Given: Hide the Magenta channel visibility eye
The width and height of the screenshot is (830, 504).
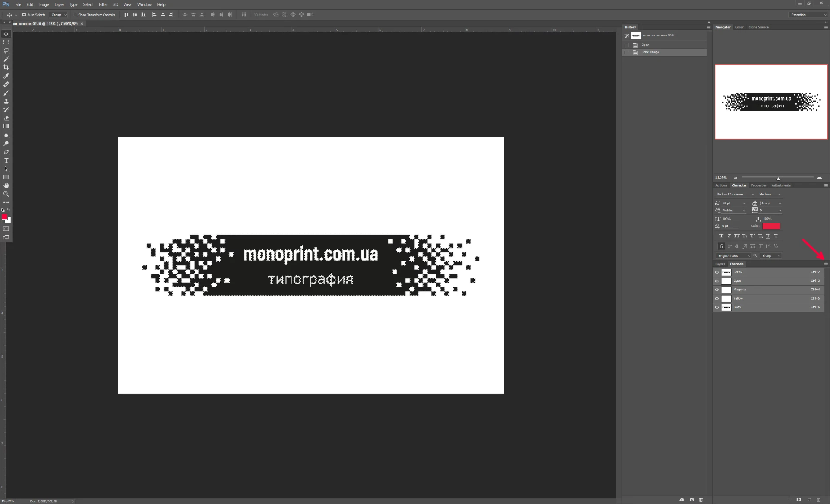Looking at the screenshot, I should tap(717, 290).
